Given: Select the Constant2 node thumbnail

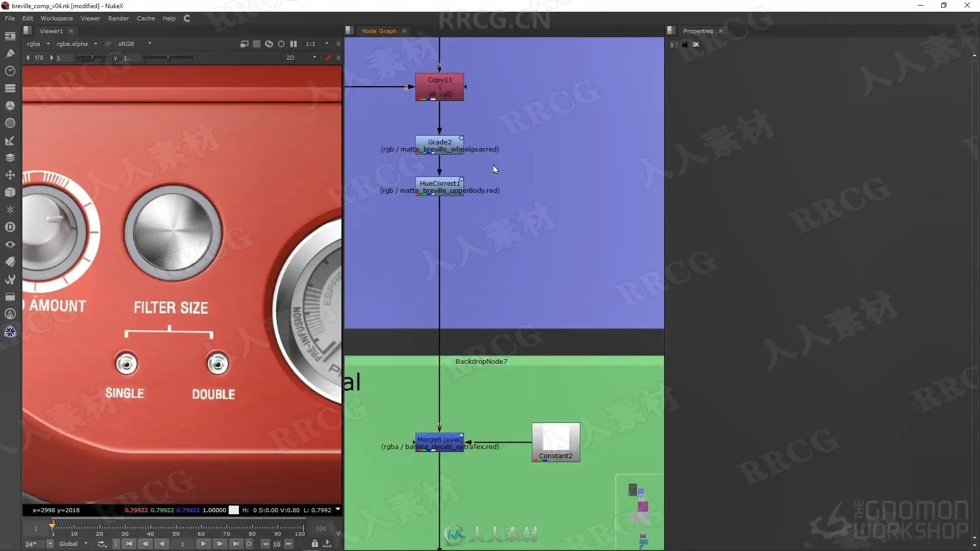Looking at the screenshot, I should point(556,442).
